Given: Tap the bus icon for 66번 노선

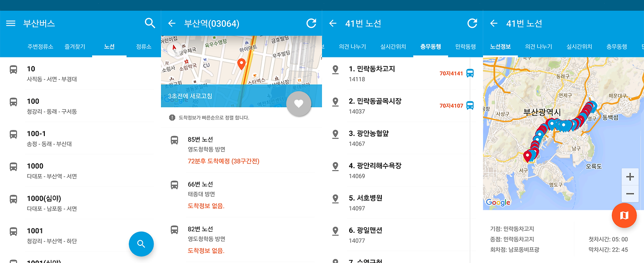Looking at the screenshot, I should pos(174,184).
